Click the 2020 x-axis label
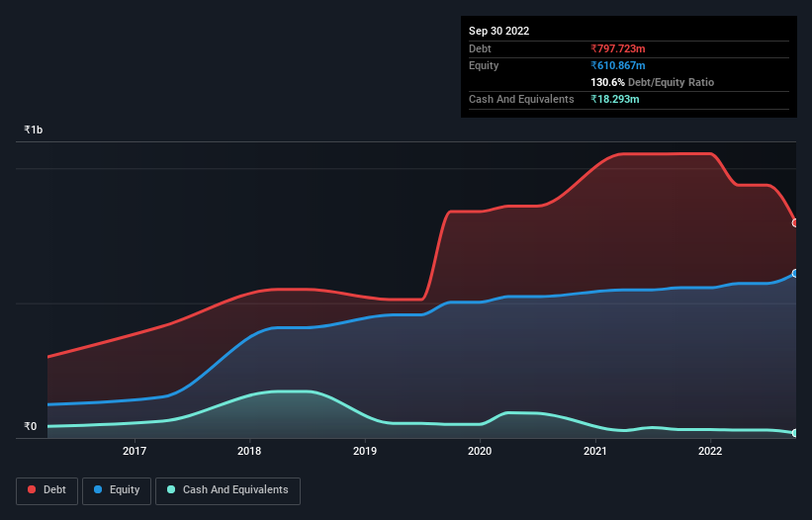Screen dimensions: 812x520 (x=480, y=451)
